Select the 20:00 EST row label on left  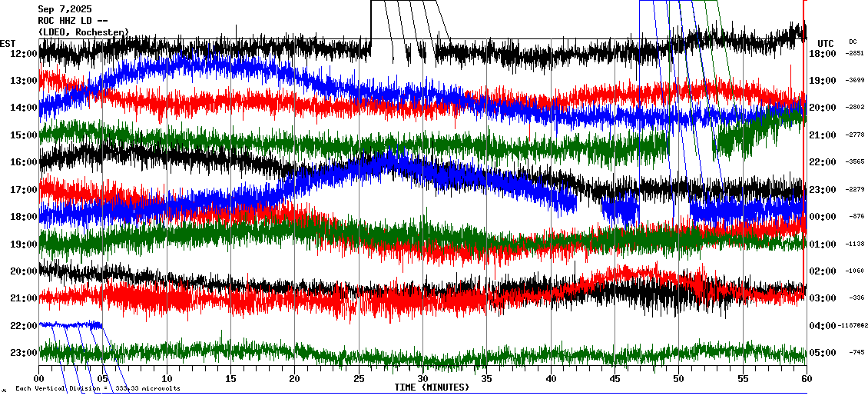pyautogui.click(x=24, y=271)
